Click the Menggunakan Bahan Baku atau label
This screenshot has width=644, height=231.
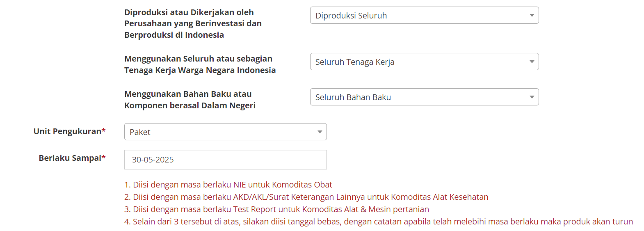[190, 100]
